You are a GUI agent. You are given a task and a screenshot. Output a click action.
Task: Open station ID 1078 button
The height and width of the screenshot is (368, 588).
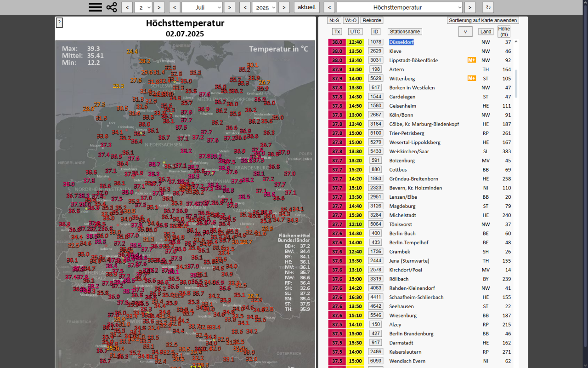(376, 42)
